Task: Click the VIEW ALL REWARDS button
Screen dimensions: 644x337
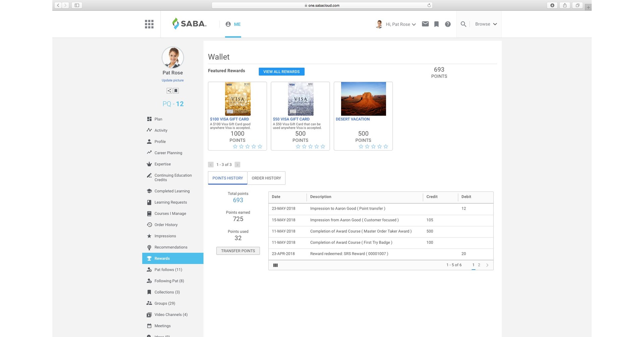Action: 281,71
